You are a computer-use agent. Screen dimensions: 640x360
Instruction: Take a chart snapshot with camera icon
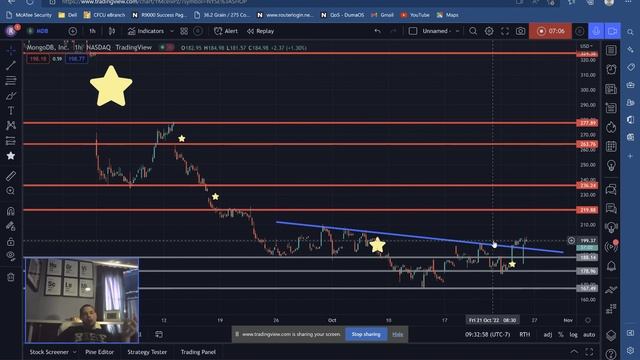pos(520,31)
